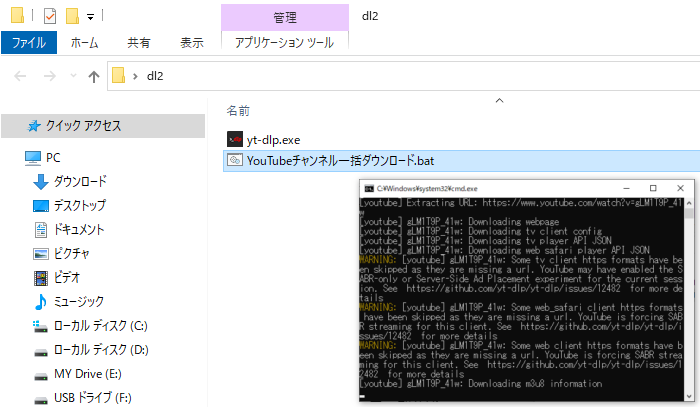Screen dimensions: 700x407
Task: Click the PC monitor icon
Action: tap(33, 158)
